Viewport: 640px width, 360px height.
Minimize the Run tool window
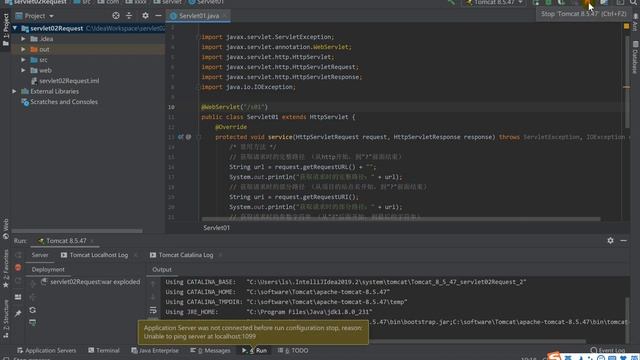623,241
